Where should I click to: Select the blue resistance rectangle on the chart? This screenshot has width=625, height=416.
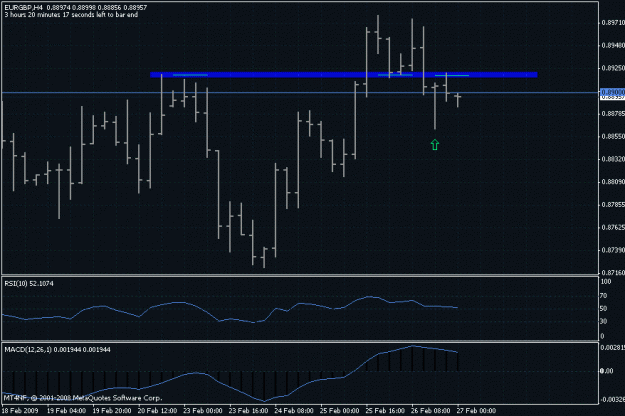[344, 75]
